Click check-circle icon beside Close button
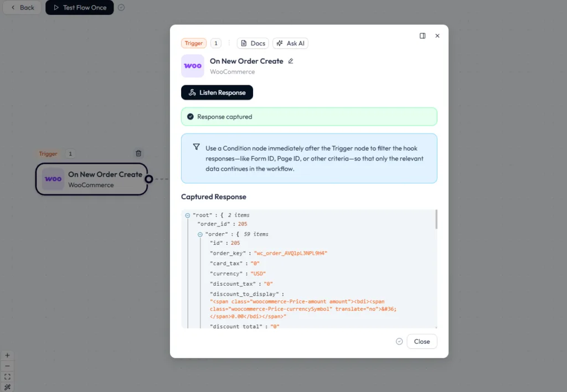The width and height of the screenshot is (567, 392). (399, 342)
